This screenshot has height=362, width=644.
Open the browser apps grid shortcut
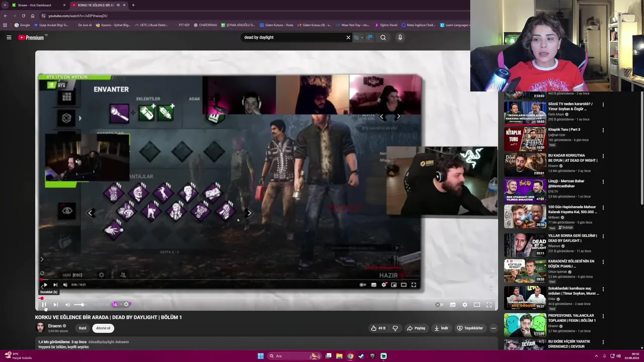coord(5,25)
